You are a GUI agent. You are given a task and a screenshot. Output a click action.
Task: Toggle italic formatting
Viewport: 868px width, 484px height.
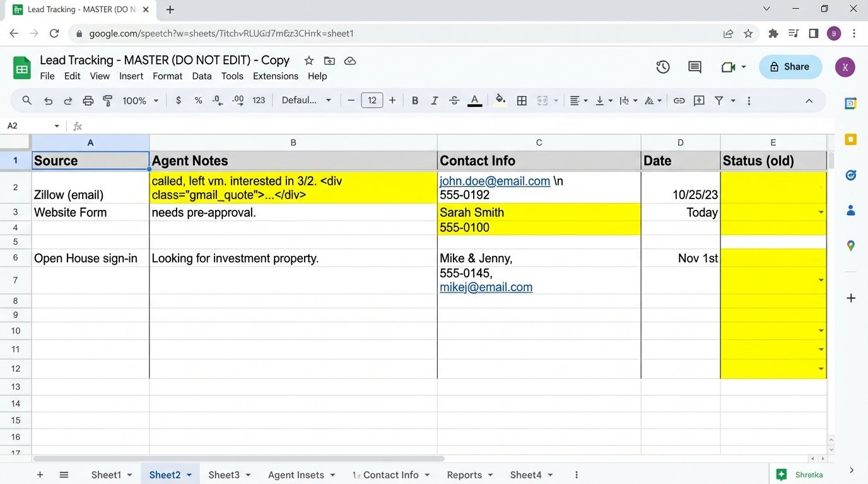click(x=434, y=100)
